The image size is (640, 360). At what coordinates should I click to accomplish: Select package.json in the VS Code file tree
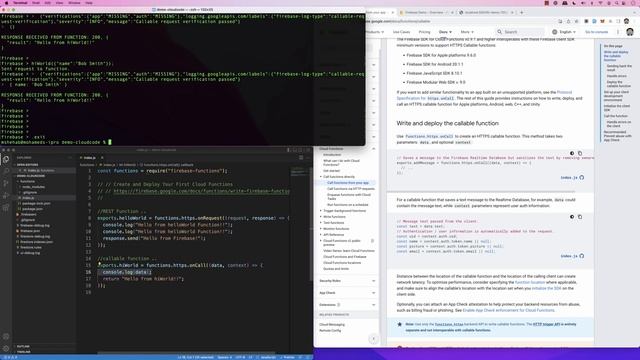(32, 209)
